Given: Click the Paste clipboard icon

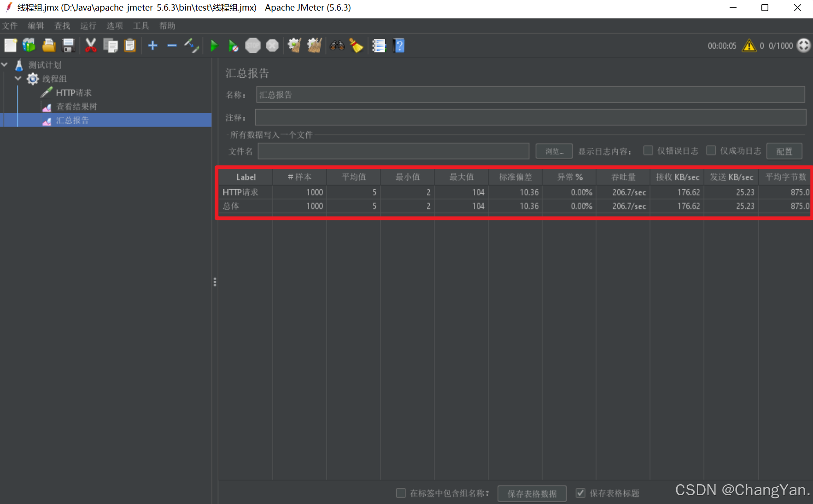Looking at the screenshot, I should coord(130,46).
